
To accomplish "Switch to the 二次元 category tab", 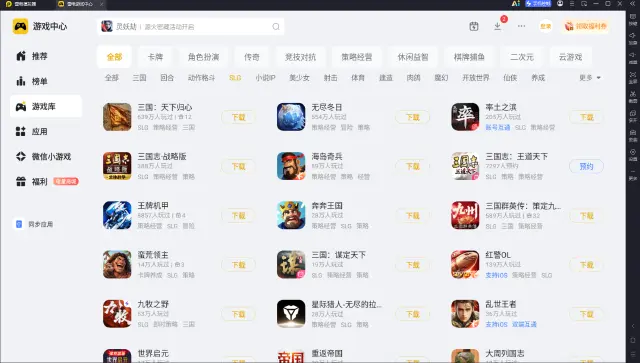I will 522,57.
